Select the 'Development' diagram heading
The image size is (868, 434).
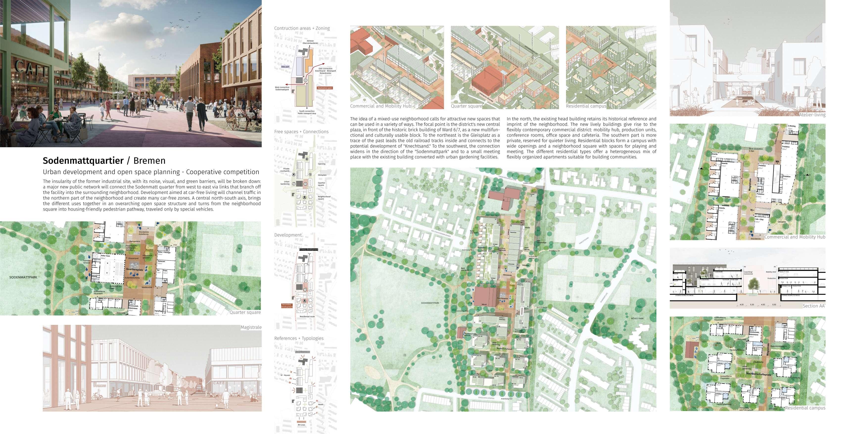[x=288, y=235]
